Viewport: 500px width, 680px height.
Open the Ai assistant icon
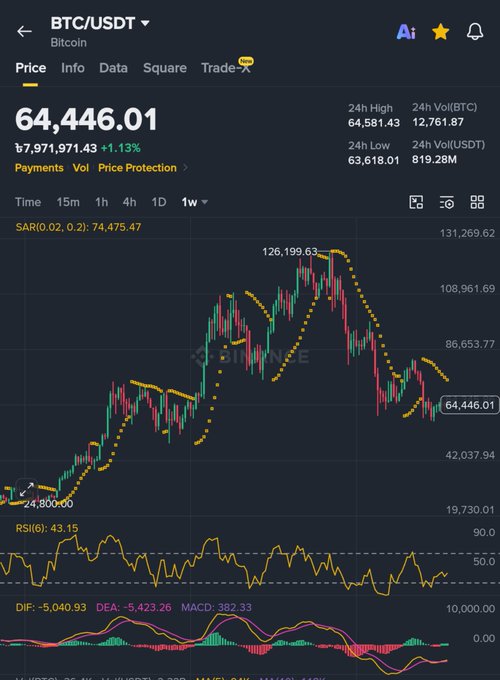click(x=406, y=32)
